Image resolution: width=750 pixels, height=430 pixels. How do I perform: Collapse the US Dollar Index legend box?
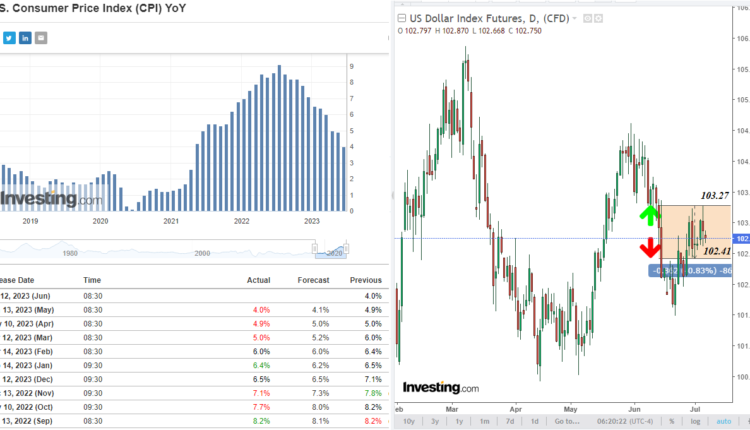pos(400,17)
